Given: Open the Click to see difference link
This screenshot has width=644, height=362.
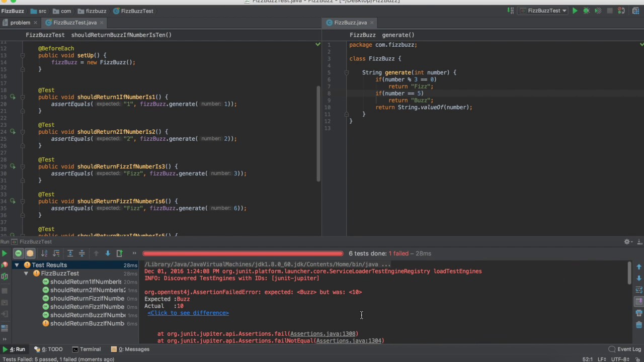Looking at the screenshot, I should pyautogui.click(x=188, y=313).
